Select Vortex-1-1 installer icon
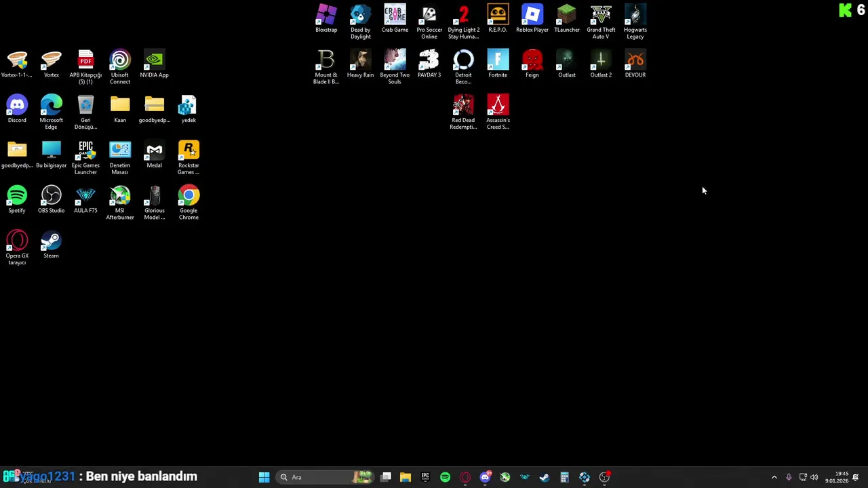 point(17,64)
